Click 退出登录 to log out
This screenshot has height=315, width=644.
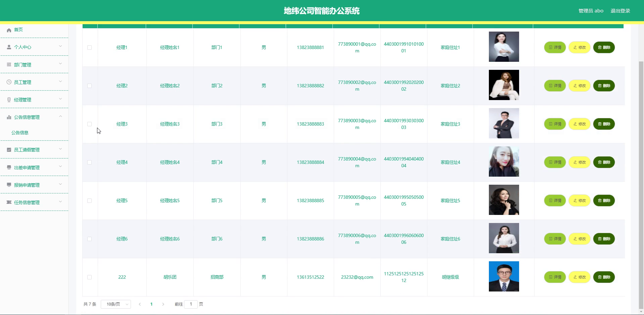click(620, 11)
